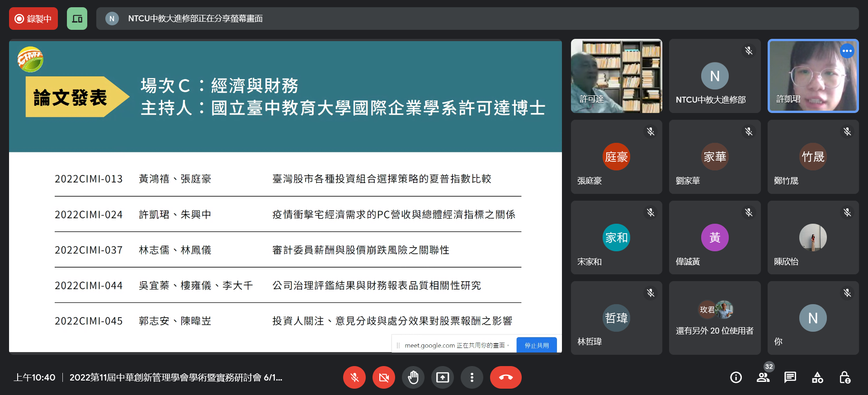Click the red recording indicator
Screen dimensions: 868x395
[33, 19]
